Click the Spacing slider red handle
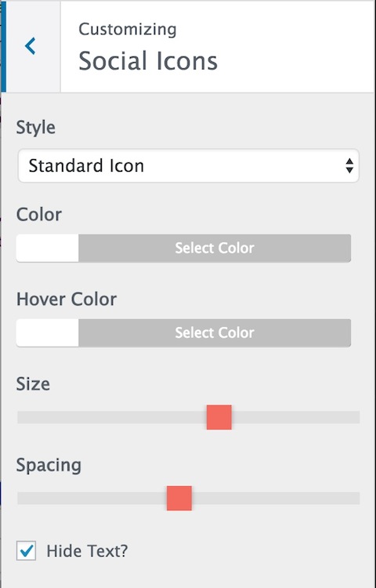The image size is (376, 588). 179,498
